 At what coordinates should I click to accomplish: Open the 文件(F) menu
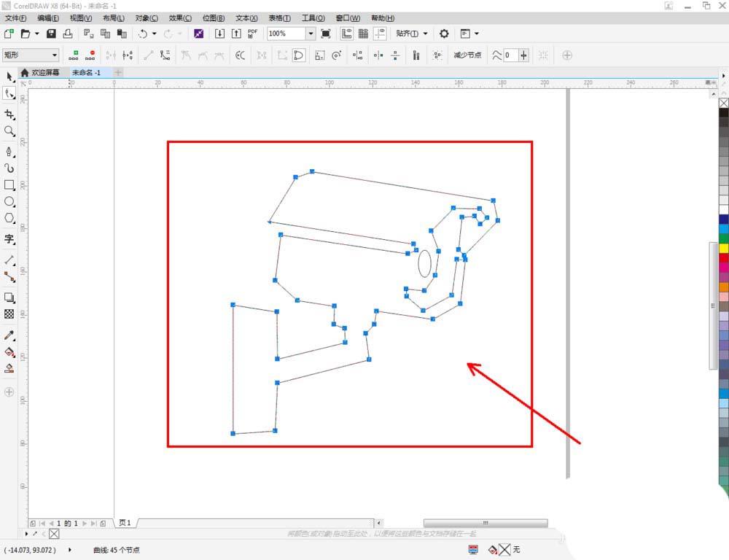(x=16, y=18)
